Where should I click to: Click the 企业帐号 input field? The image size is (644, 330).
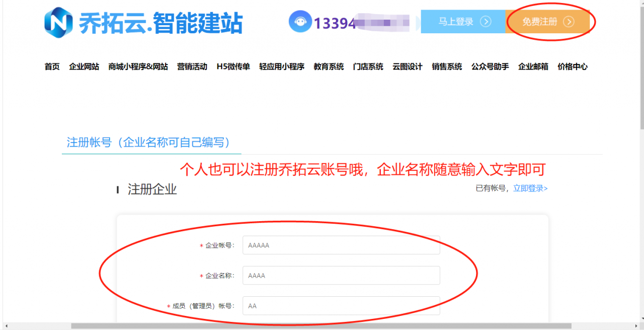[x=341, y=245]
